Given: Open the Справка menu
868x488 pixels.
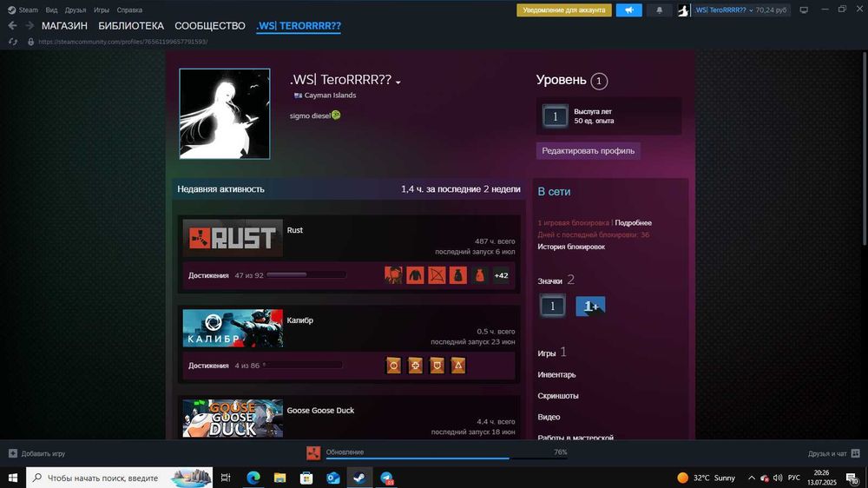Looking at the screenshot, I should tap(129, 10).
